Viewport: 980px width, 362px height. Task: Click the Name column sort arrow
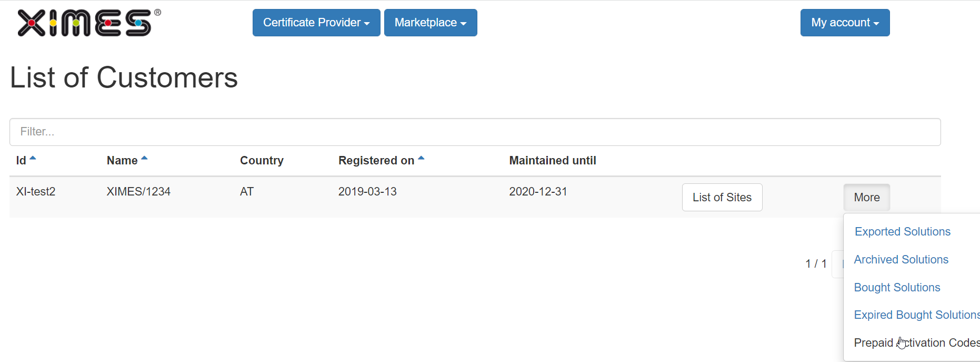coord(144,158)
